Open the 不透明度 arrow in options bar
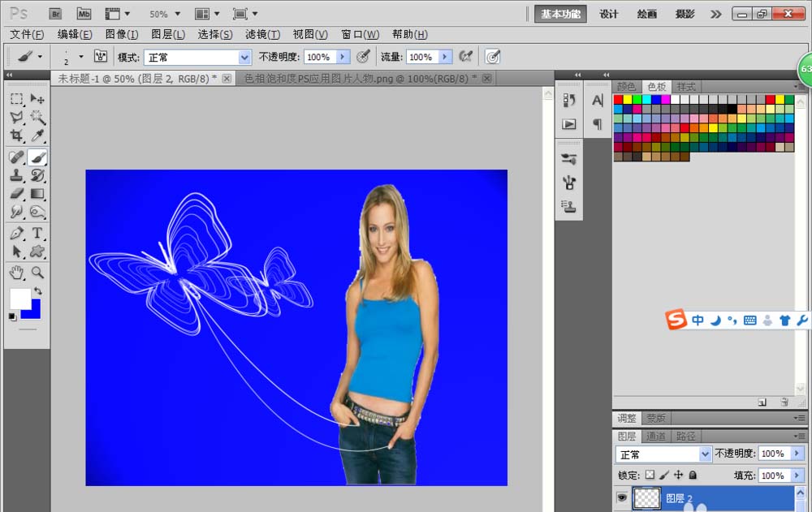 (343, 58)
